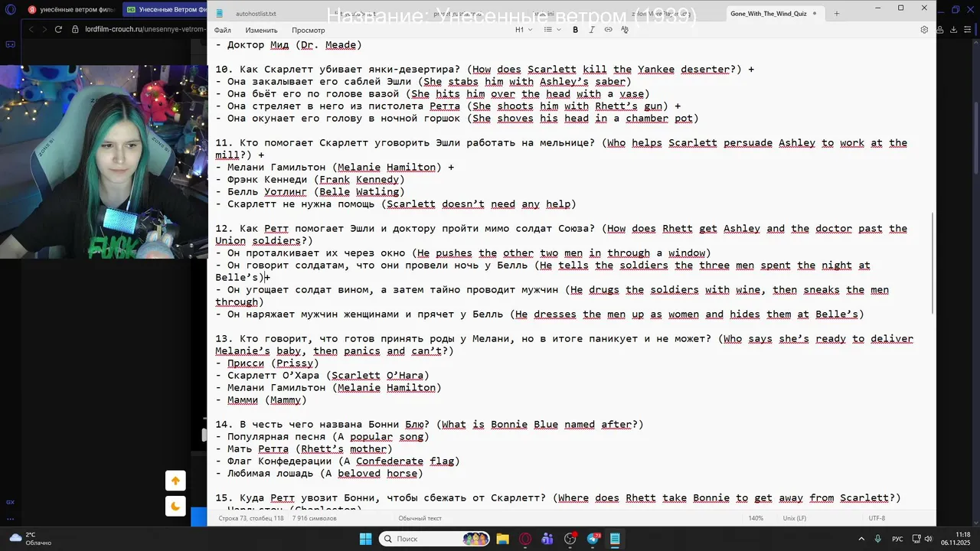Click the UTF-8 encoding status
This screenshot has width=980, height=551.
(877, 518)
